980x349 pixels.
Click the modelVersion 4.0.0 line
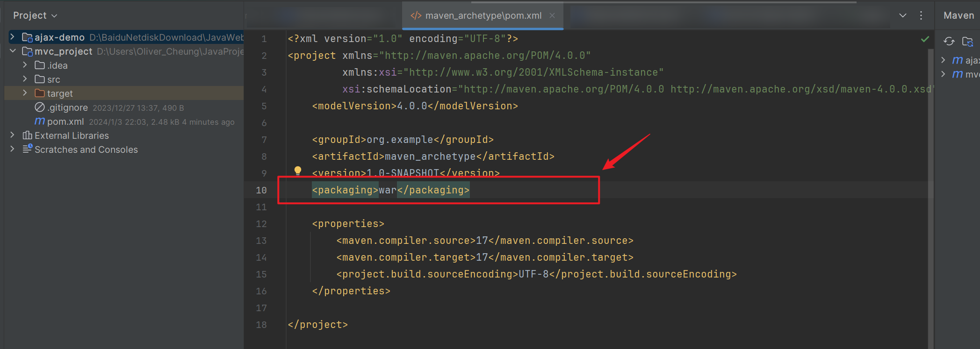(x=415, y=106)
